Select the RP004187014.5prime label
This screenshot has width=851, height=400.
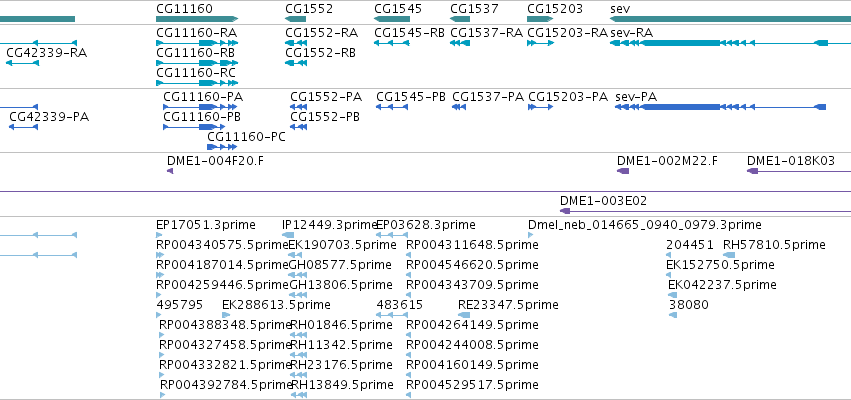[223, 265]
